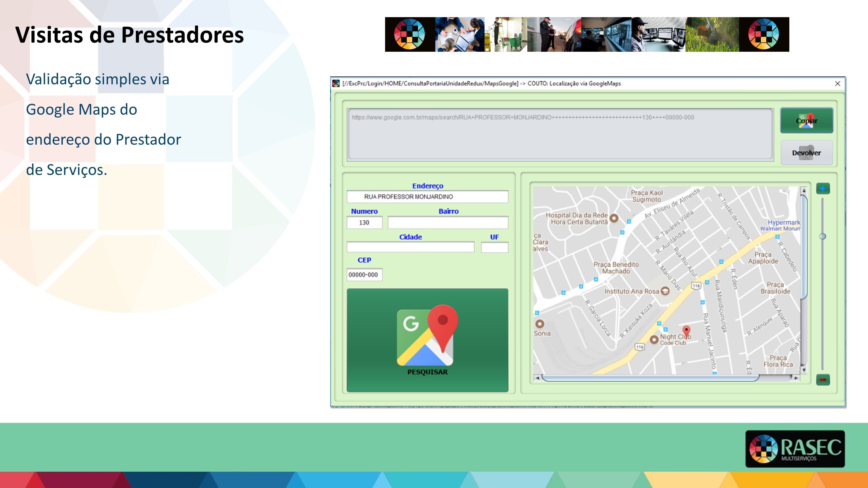This screenshot has height=488, width=868.
Task: Click the application icon in title bar
Action: (336, 83)
